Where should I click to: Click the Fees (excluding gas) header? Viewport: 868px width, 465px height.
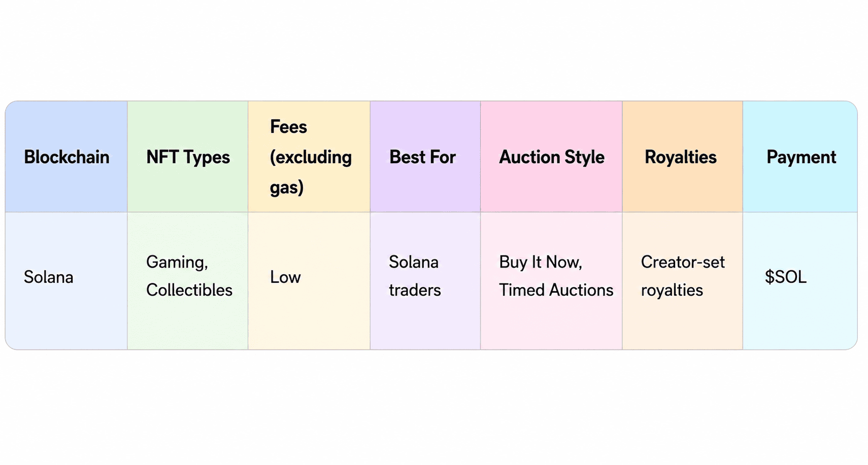pos(309,157)
